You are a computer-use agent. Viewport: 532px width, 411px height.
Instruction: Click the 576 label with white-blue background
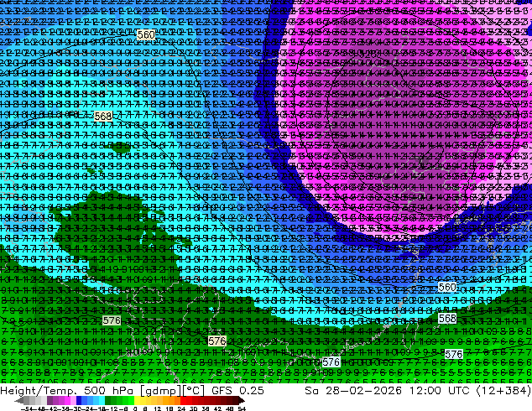pos(331,362)
